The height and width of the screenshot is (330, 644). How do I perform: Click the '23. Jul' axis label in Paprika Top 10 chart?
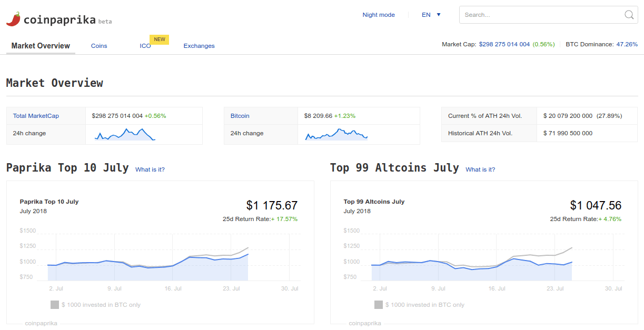click(232, 288)
